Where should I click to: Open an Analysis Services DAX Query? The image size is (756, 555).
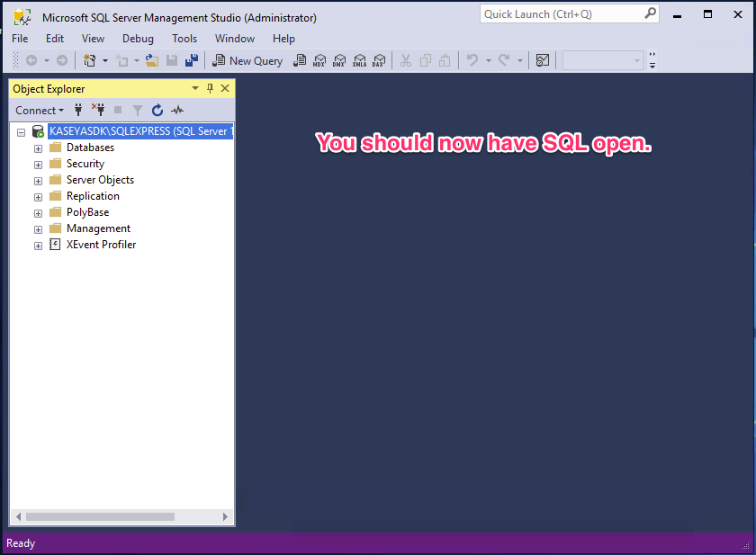point(379,60)
